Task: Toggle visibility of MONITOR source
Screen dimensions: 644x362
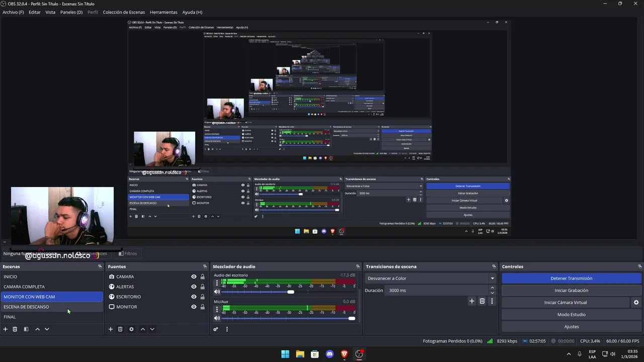Action: pyautogui.click(x=194, y=307)
